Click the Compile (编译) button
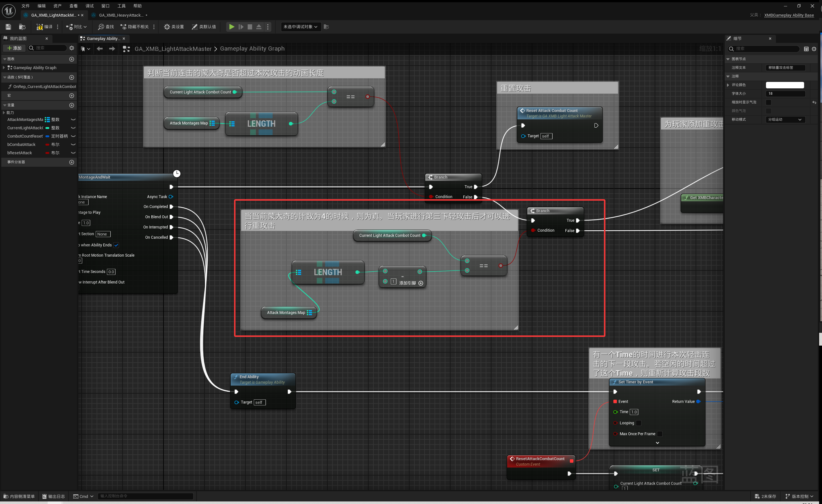Image resolution: width=822 pixels, height=504 pixels. coord(44,27)
